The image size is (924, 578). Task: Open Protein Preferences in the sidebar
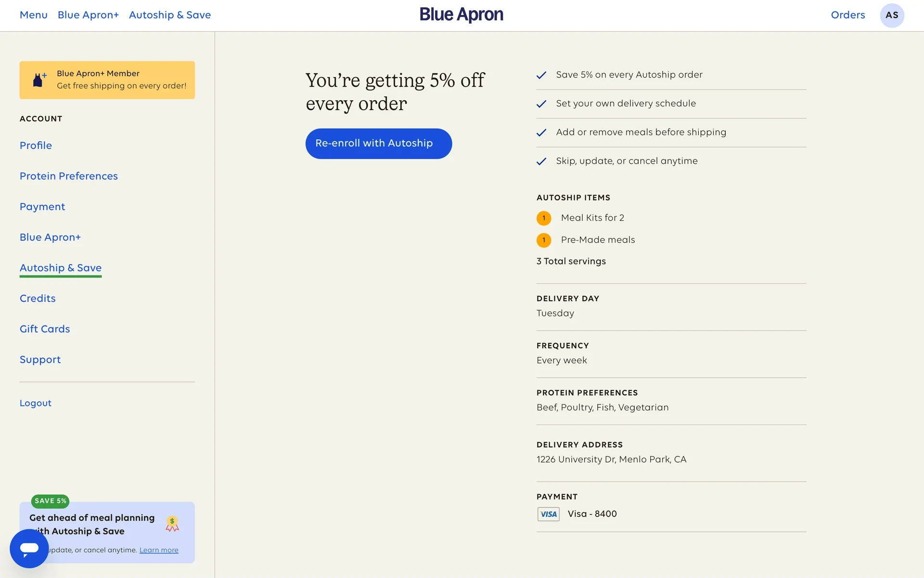tap(69, 176)
